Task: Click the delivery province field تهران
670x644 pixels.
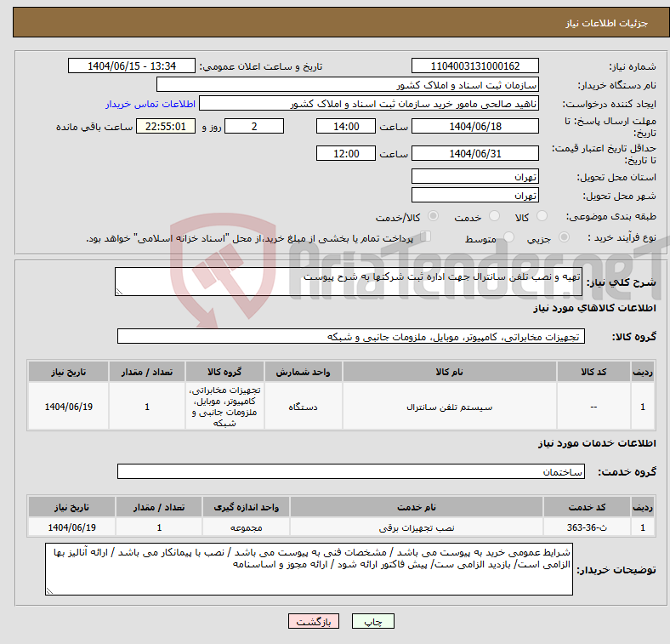Action: pyautogui.click(x=474, y=176)
